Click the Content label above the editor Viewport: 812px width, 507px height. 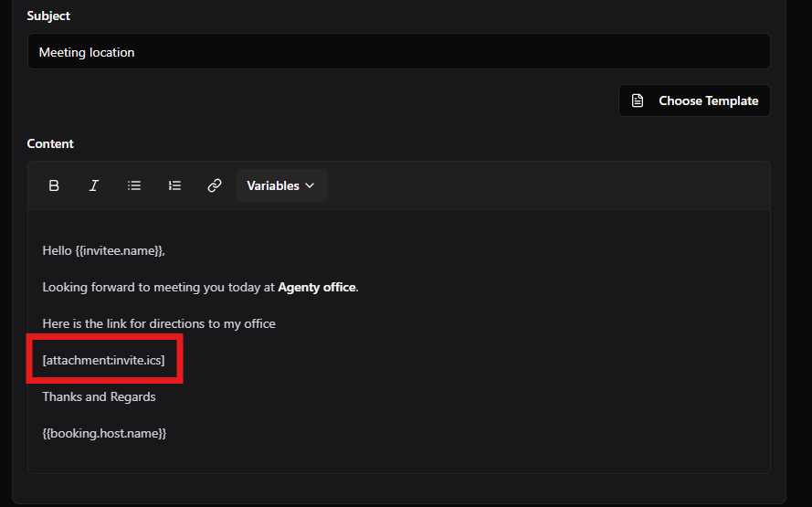50,143
